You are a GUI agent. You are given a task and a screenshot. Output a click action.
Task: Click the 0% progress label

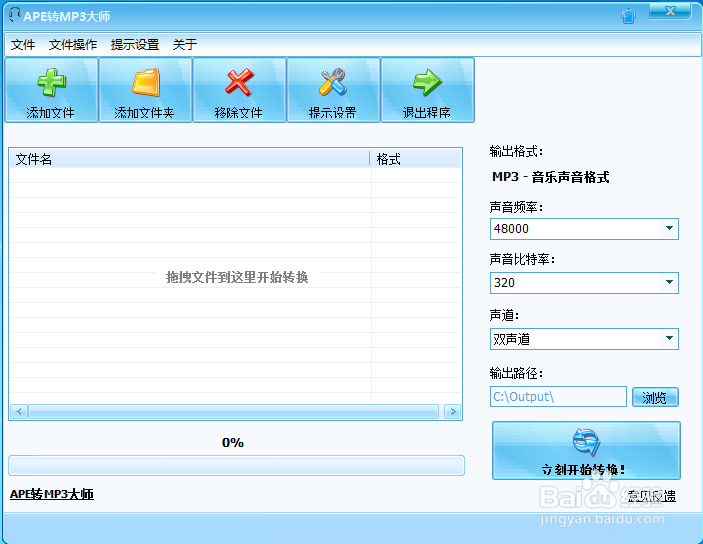tap(233, 443)
